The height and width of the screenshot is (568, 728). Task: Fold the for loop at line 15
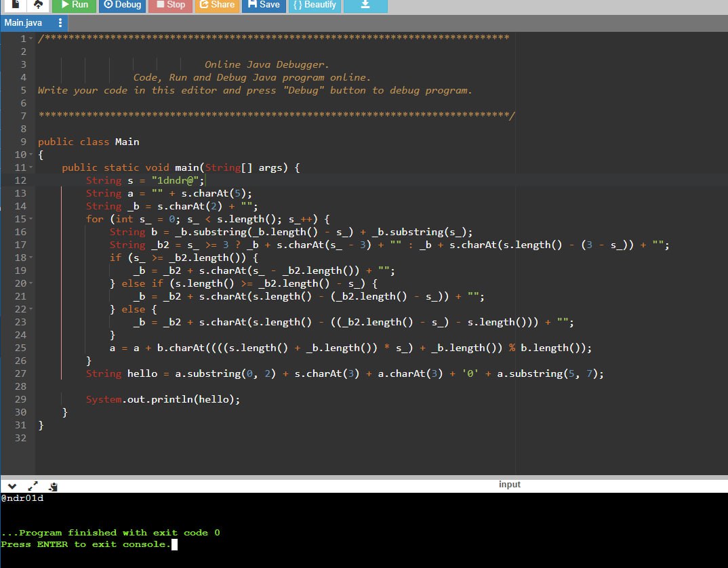[x=31, y=219]
